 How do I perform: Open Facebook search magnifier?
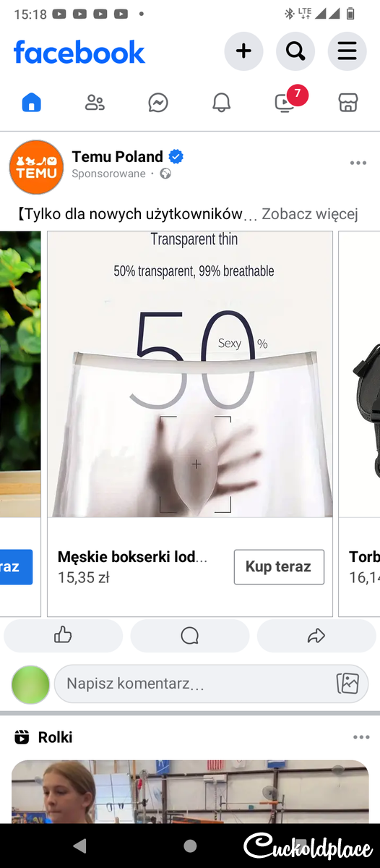295,51
